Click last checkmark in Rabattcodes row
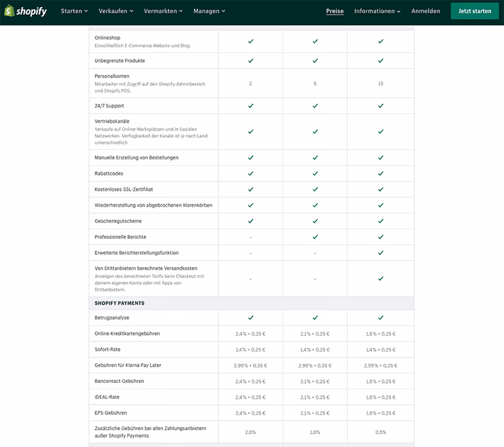 (x=381, y=174)
